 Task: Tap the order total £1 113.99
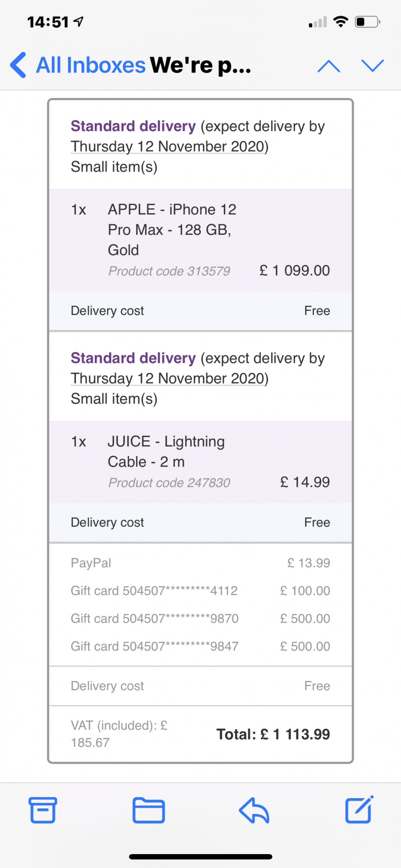[273, 734]
